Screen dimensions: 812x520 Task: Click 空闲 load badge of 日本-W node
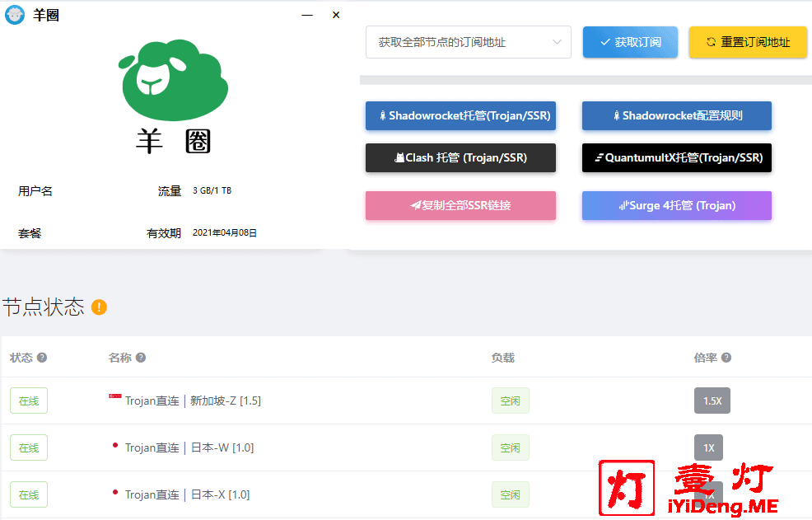(x=511, y=448)
